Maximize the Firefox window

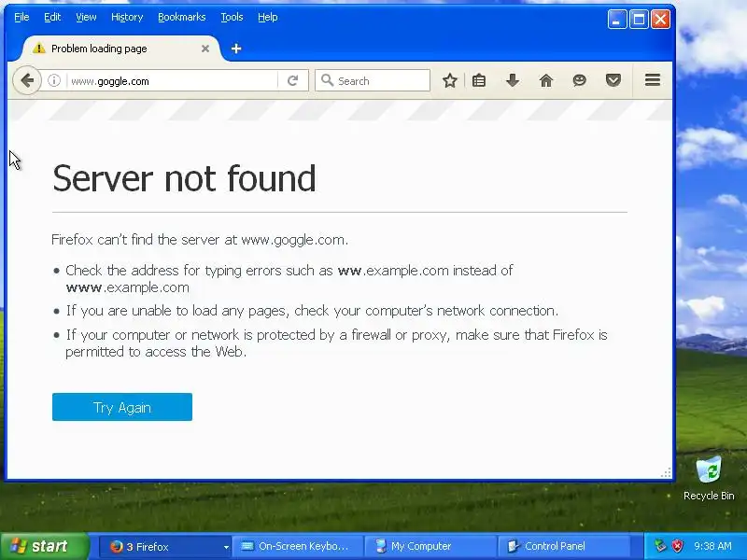pos(639,20)
